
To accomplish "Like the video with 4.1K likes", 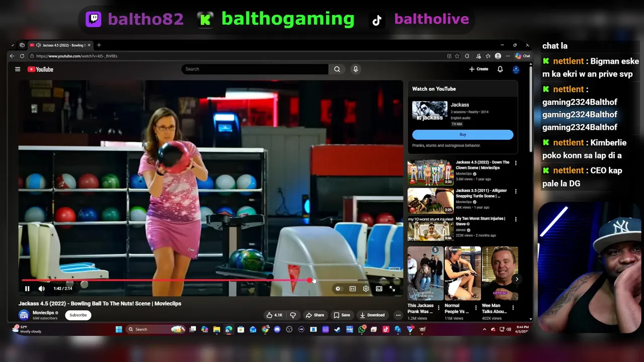I will point(275,315).
